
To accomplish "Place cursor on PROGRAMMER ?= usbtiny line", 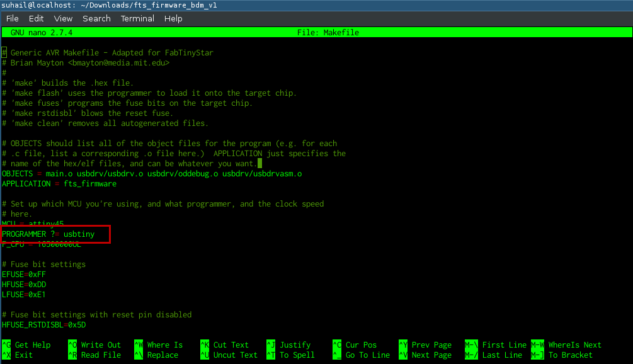I will 48,234.
